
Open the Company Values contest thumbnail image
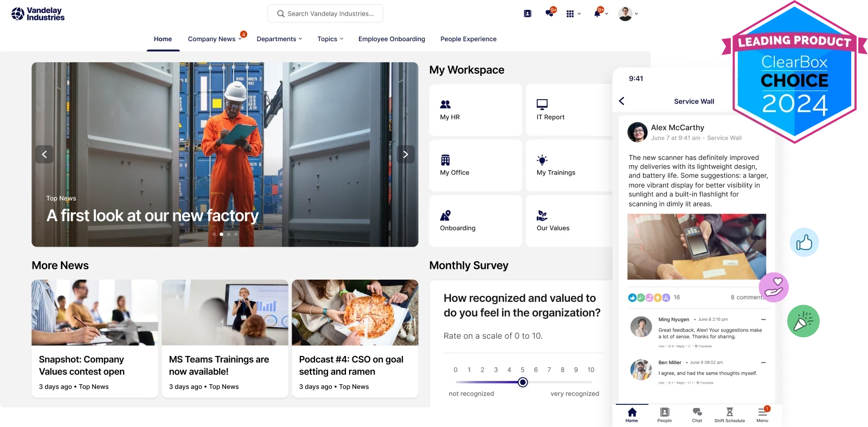click(95, 313)
